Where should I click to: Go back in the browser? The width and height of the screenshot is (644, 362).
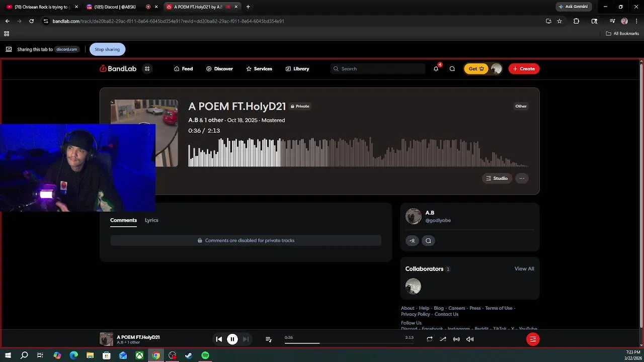point(7,21)
